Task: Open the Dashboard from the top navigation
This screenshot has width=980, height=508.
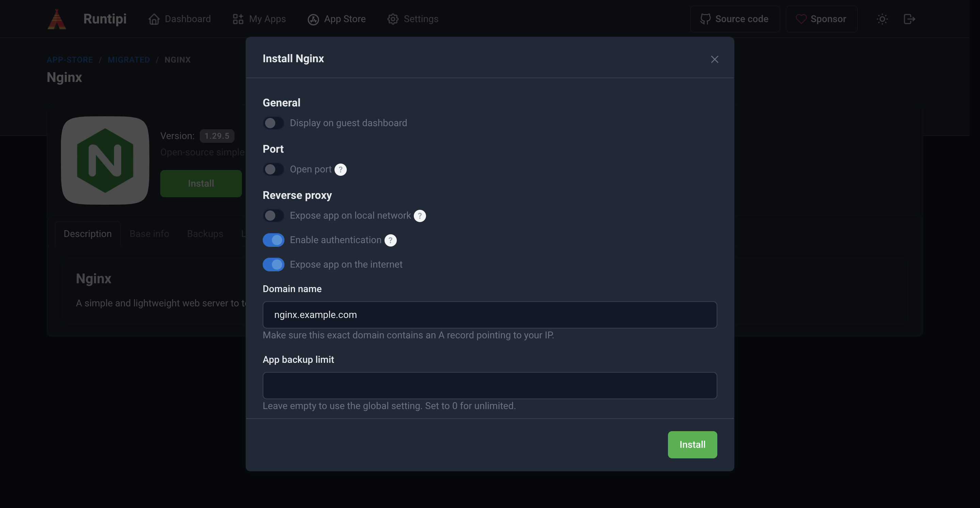Action: coord(180,19)
